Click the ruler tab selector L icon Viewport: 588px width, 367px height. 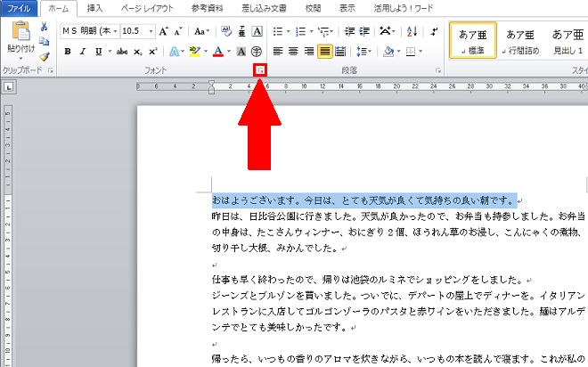(x=9, y=87)
